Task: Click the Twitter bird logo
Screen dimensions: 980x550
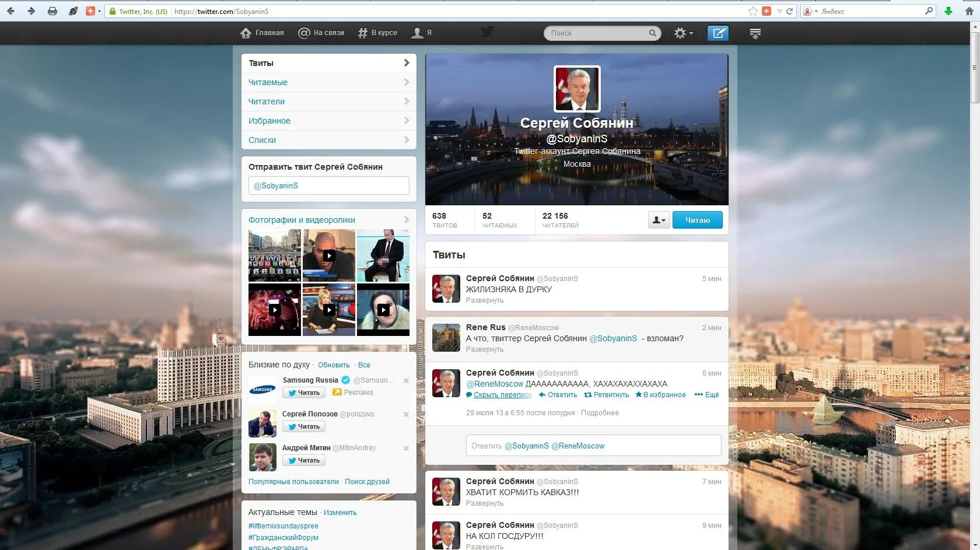Action: click(487, 32)
